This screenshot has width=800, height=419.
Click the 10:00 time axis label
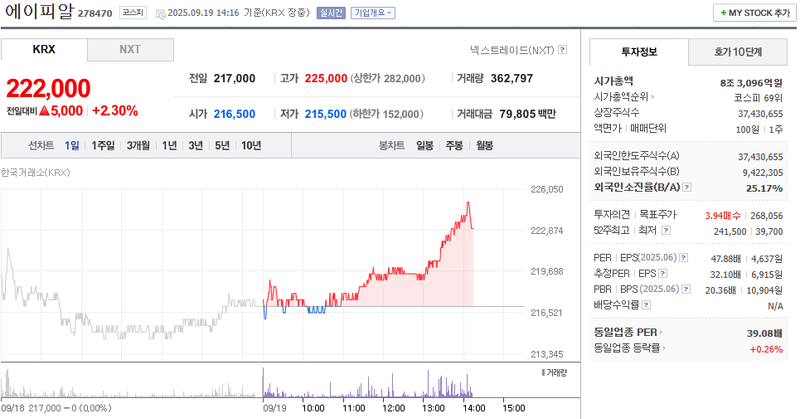point(313,408)
